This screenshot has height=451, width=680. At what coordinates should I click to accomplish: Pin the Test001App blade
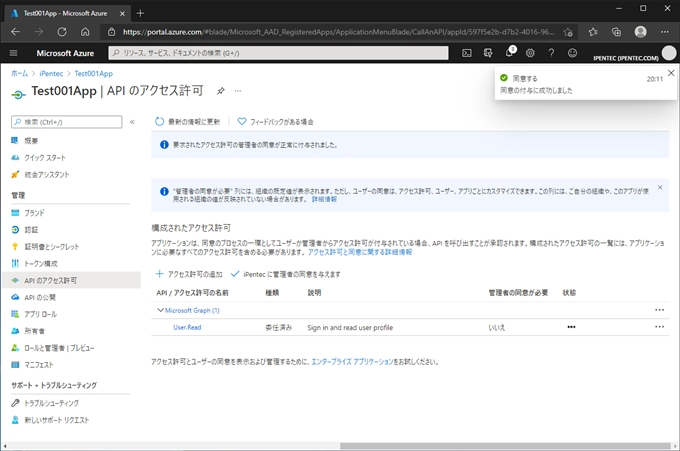(x=221, y=91)
